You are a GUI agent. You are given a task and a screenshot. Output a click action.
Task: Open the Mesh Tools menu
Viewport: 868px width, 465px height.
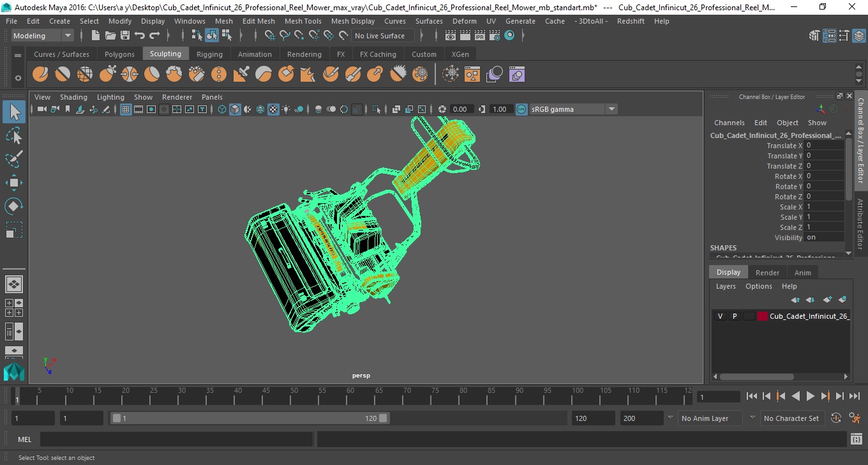(x=303, y=21)
